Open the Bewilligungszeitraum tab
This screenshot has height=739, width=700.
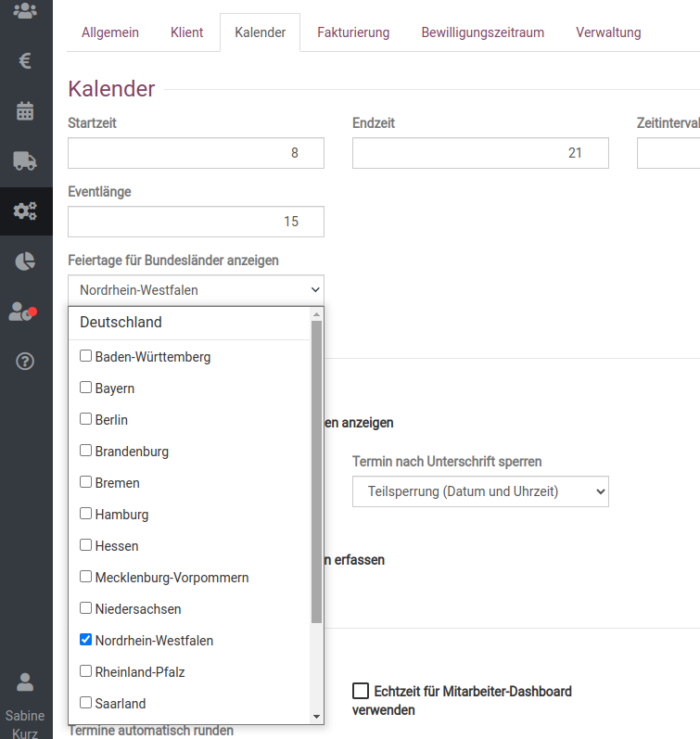[x=482, y=32]
